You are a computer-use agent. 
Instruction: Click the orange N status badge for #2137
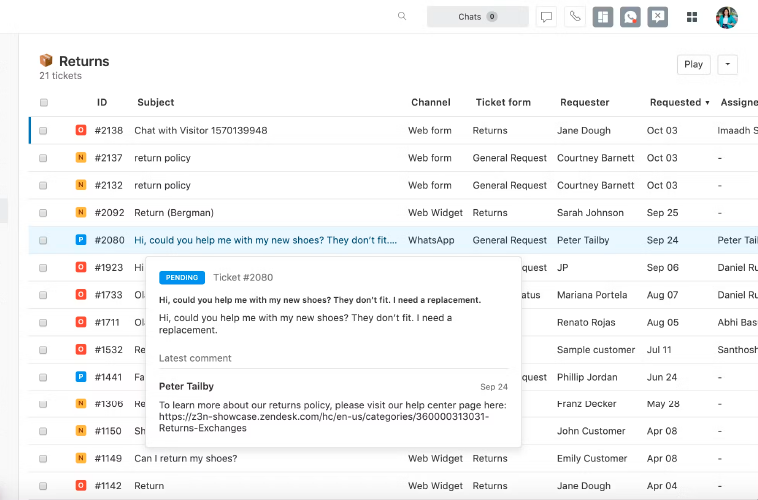pyautogui.click(x=81, y=158)
